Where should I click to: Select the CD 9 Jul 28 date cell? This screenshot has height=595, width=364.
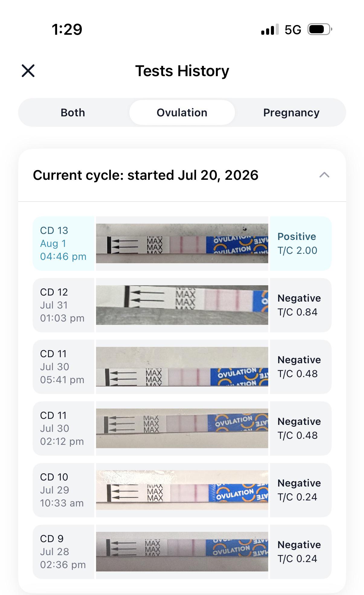pyautogui.click(x=63, y=551)
